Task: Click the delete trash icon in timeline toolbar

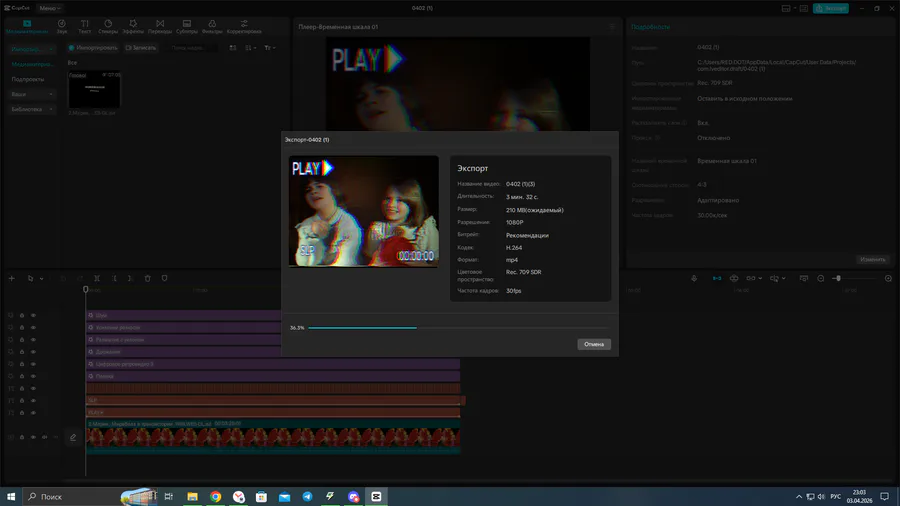Action: [x=148, y=278]
